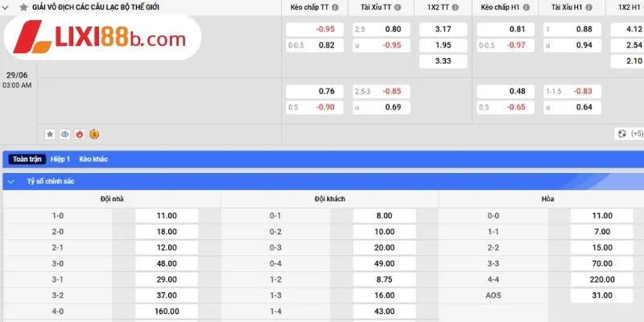Collapse the Tỷ số chính xác section

click(x=11, y=182)
